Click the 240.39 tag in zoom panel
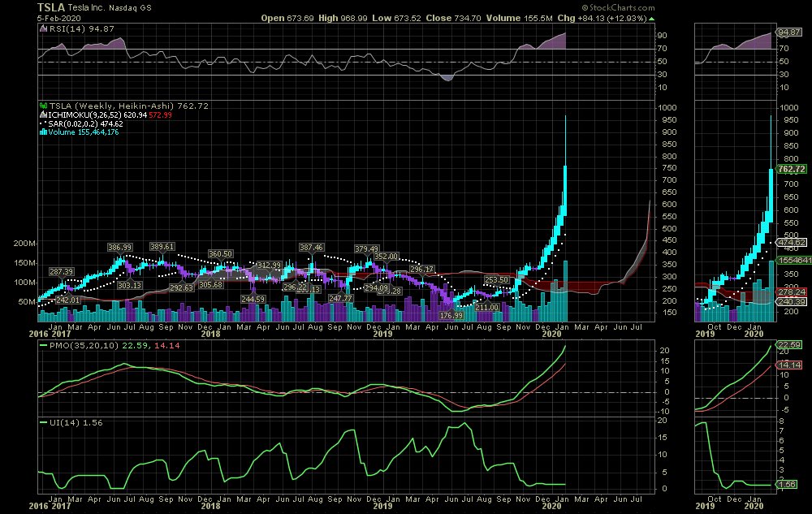812x514 pixels. (x=791, y=302)
